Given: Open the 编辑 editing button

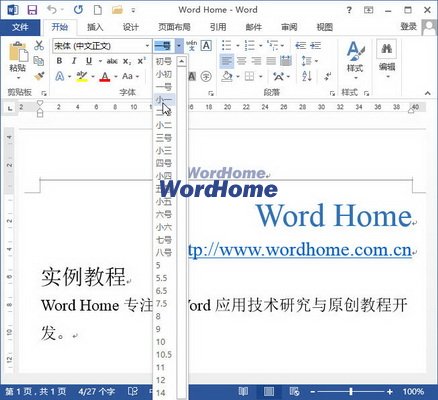Looking at the screenshot, I should (x=387, y=60).
